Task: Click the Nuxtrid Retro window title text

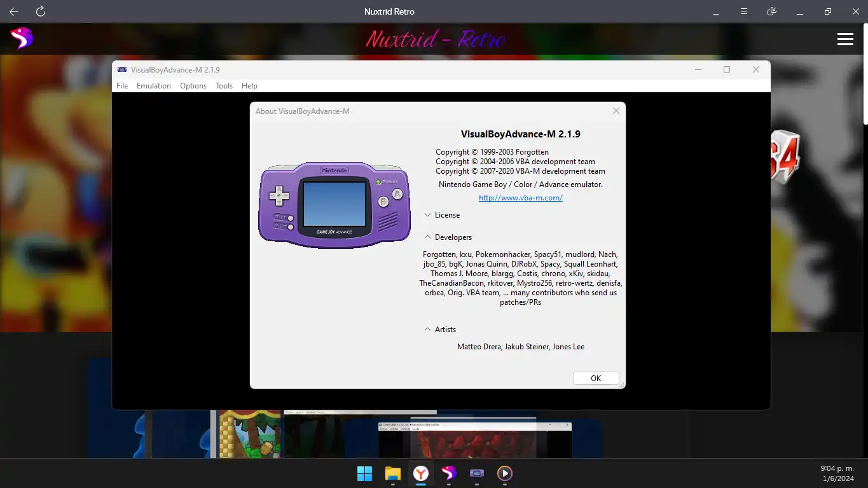Action: pyautogui.click(x=390, y=11)
